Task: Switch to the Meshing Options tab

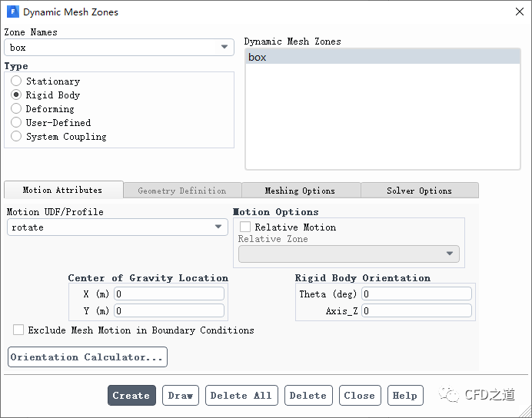Action: click(x=300, y=191)
